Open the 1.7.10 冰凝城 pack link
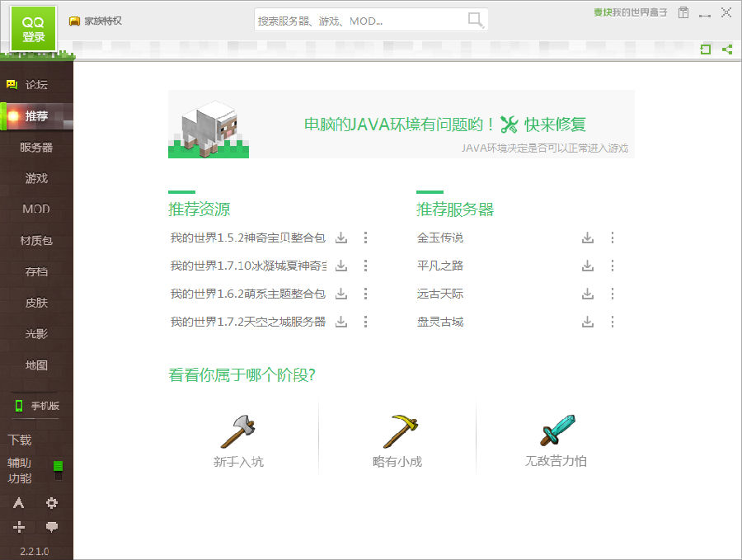Viewport: 742px width, 560px height. tap(248, 266)
